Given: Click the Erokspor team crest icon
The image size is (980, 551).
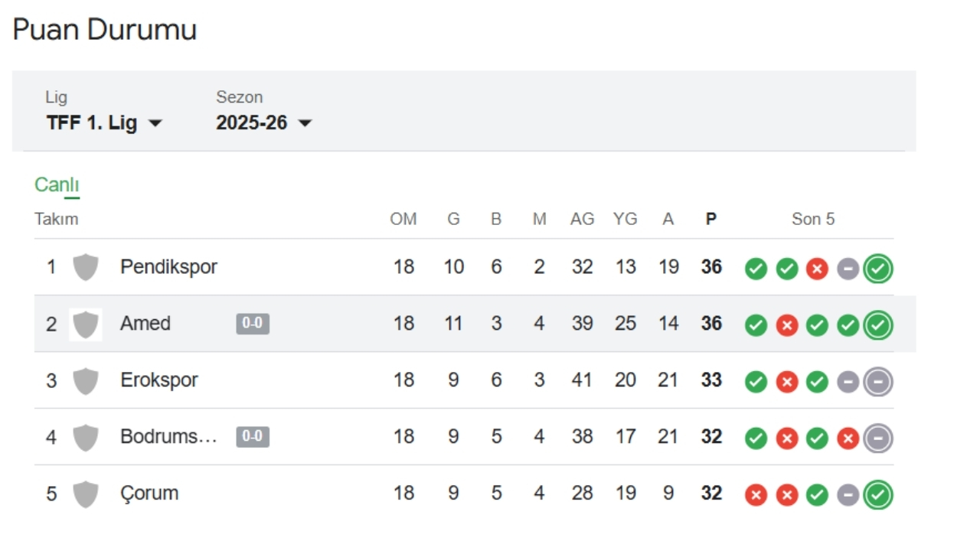Looking at the screenshot, I should point(85,381).
